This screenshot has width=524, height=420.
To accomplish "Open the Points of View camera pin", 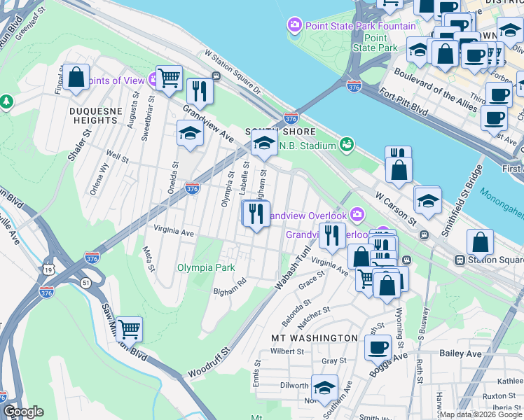I will (153, 80).
